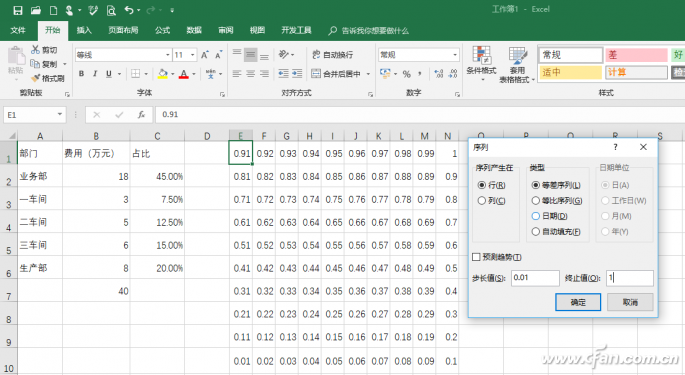
Task: Click the Undo arrow icon
Action: pyautogui.click(x=129, y=10)
